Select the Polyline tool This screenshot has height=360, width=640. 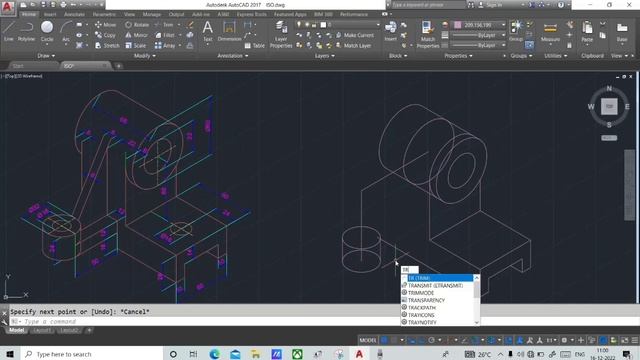[x=27, y=31]
